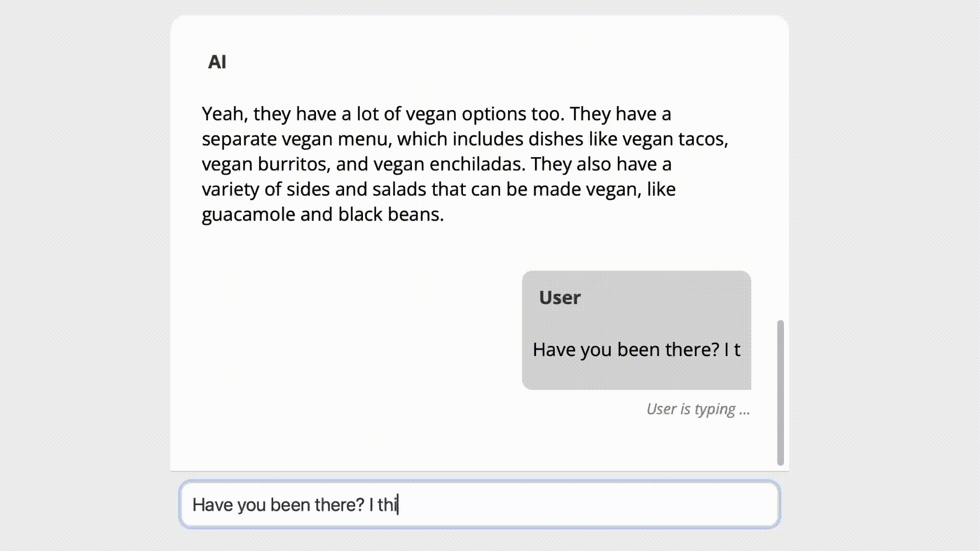980x551 pixels.
Task: Click the word "Yeah," starting the AI reply
Action: (x=225, y=114)
